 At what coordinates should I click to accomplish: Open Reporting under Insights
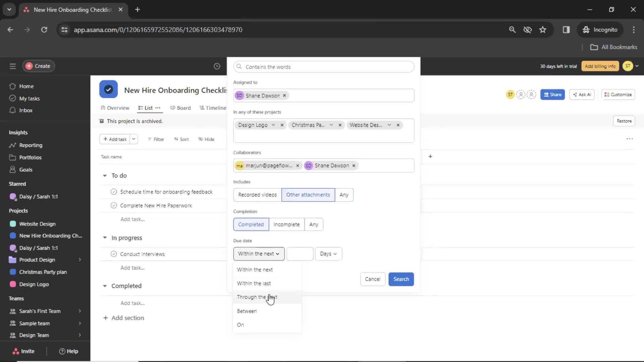[31, 145]
